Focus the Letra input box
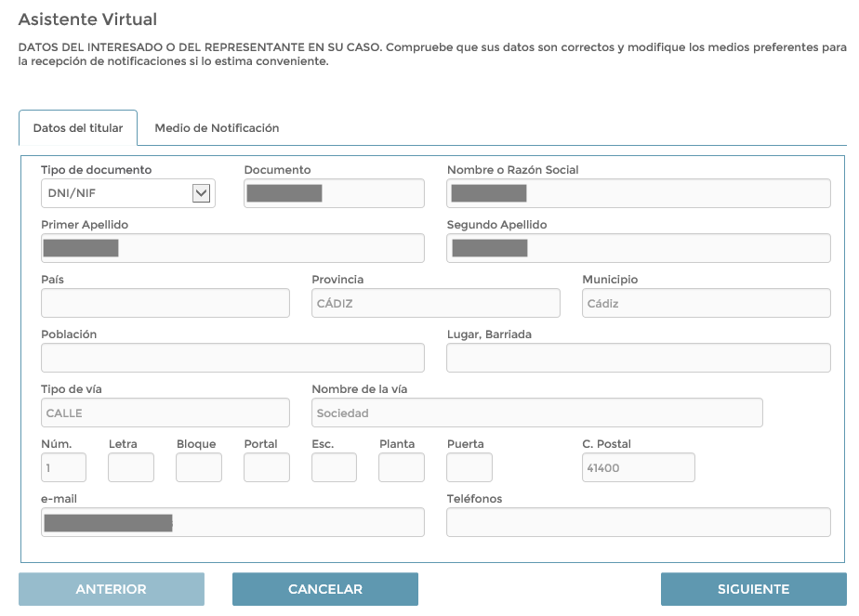Image resolution: width=859 pixels, height=616 pixels. click(x=131, y=467)
